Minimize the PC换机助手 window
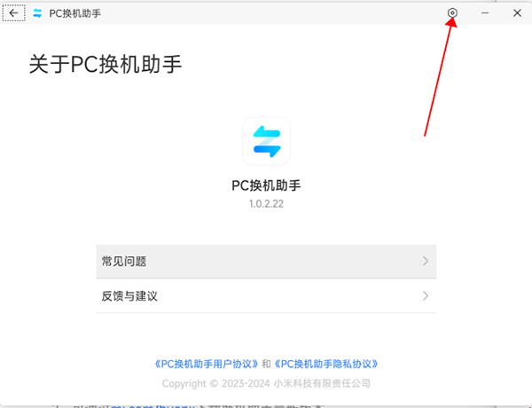Image resolution: width=532 pixels, height=408 pixels. tap(485, 13)
